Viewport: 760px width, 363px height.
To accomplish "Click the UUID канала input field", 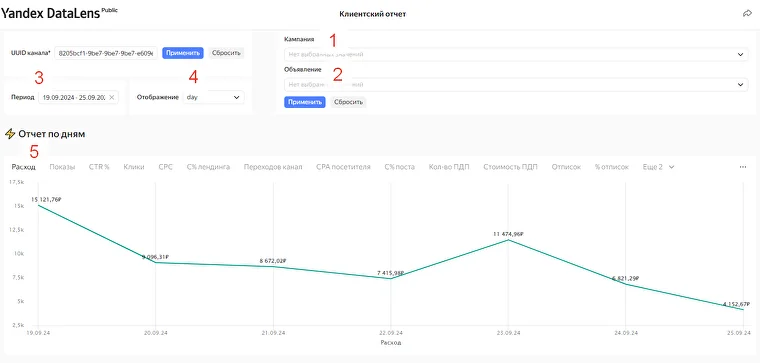I will tap(106, 53).
